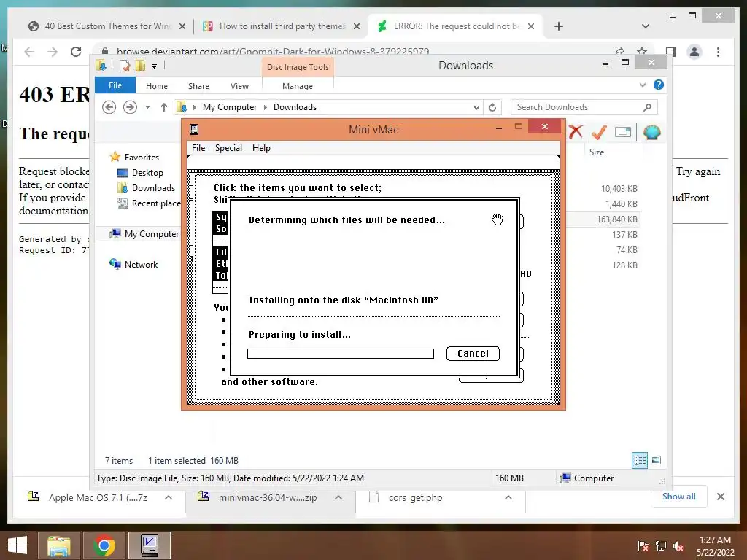
Task: Click the installation progress bar
Action: [x=341, y=354]
